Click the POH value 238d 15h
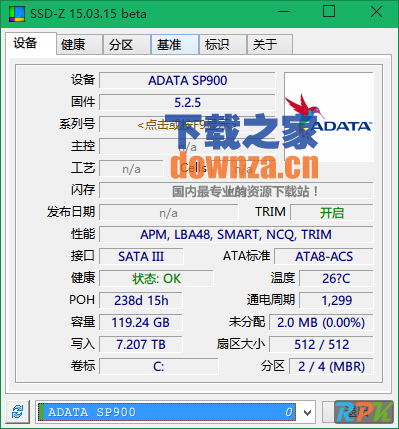This screenshot has height=429, width=399. [141, 300]
